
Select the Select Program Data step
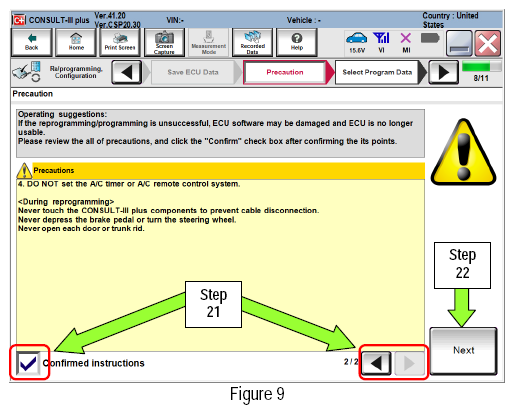point(377,72)
